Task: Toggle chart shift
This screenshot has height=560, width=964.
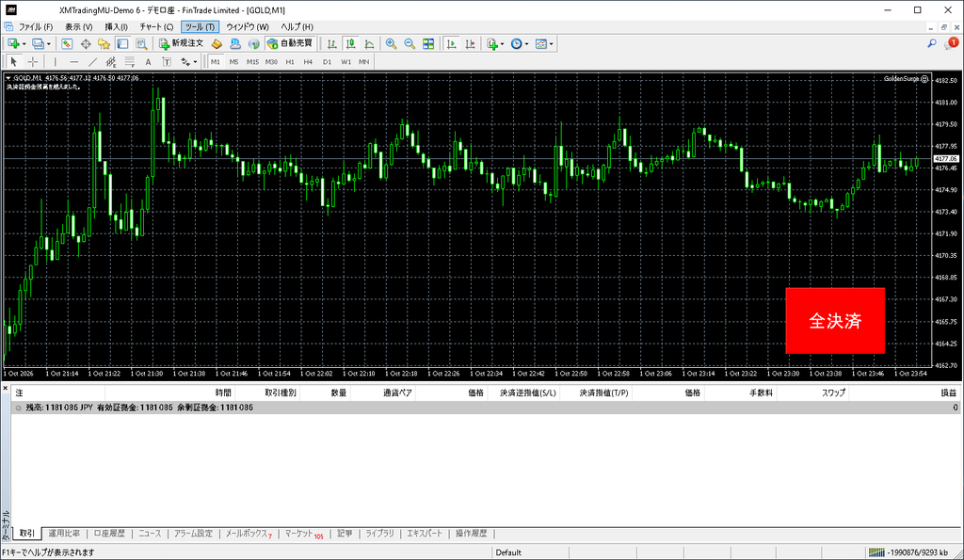Action: [x=471, y=43]
